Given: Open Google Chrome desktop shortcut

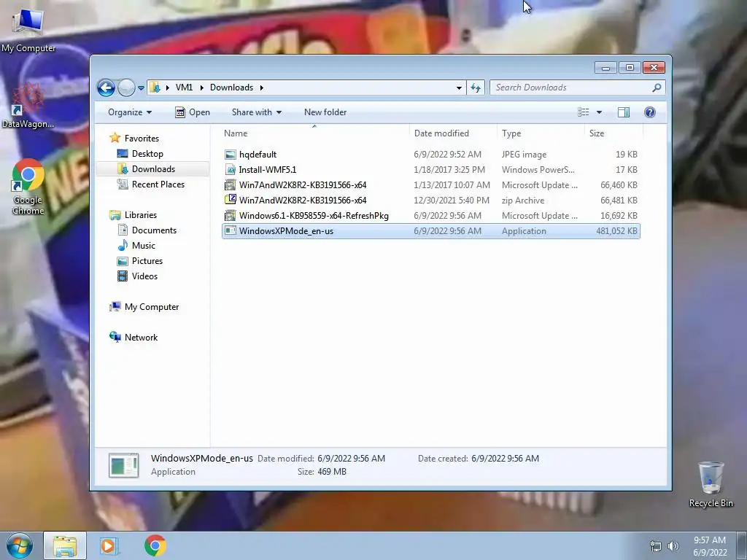Looking at the screenshot, I should 28,187.
